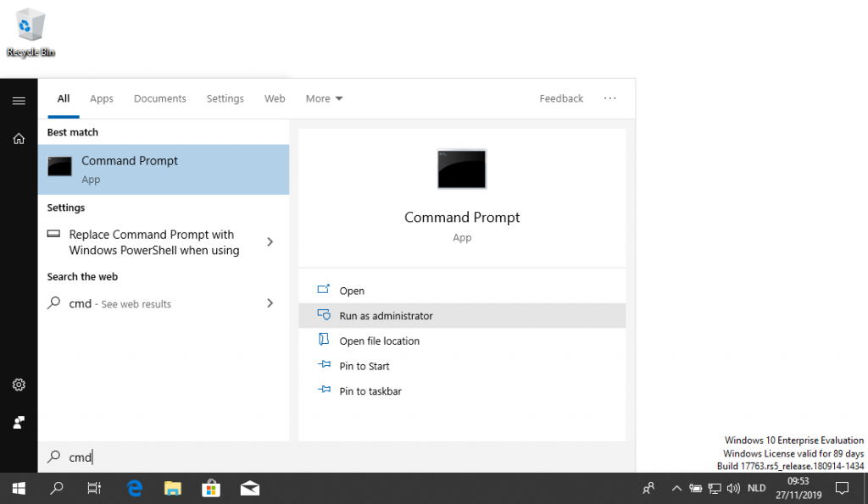This screenshot has height=504, width=868.
Task: Click the Open file location icon
Action: coord(324,340)
